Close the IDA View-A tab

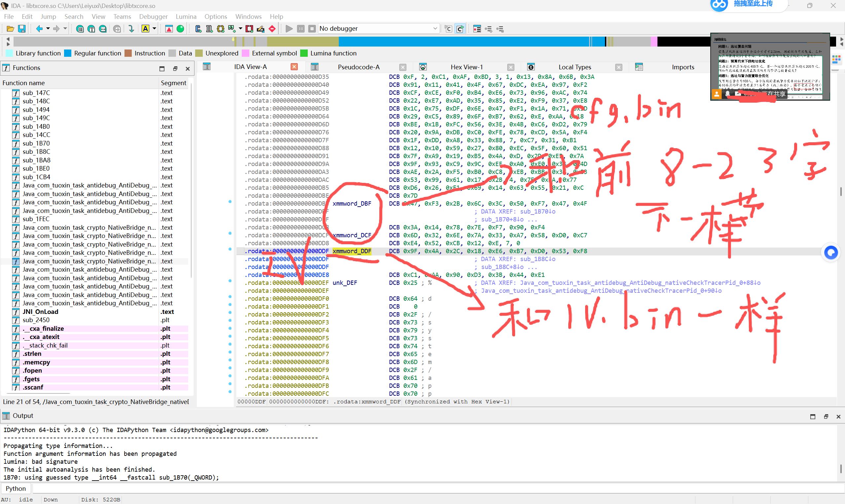click(x=294, y=67)
